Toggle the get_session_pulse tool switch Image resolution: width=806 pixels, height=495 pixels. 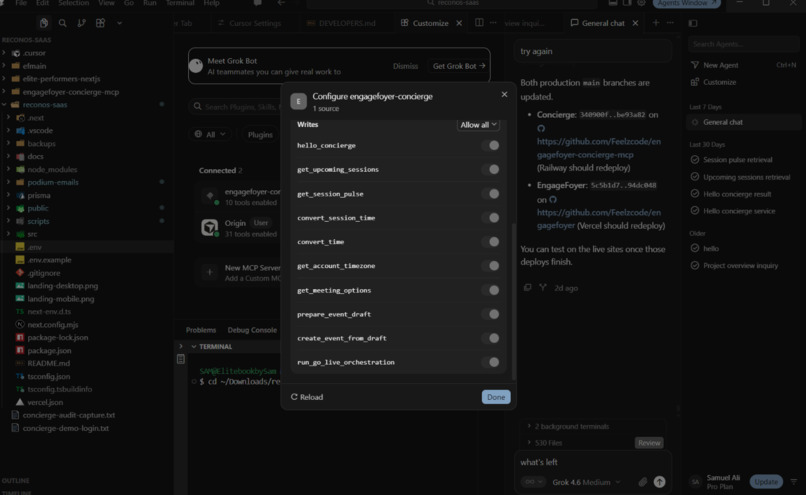[x=491, y=194]
